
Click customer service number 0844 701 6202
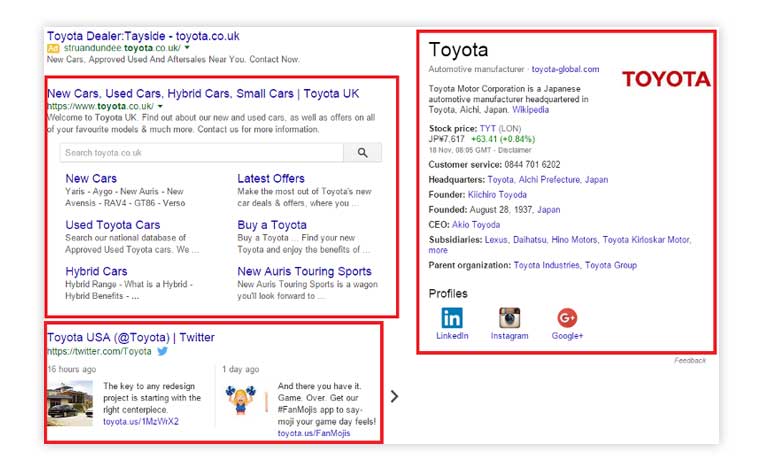click(x=532, y=164)
